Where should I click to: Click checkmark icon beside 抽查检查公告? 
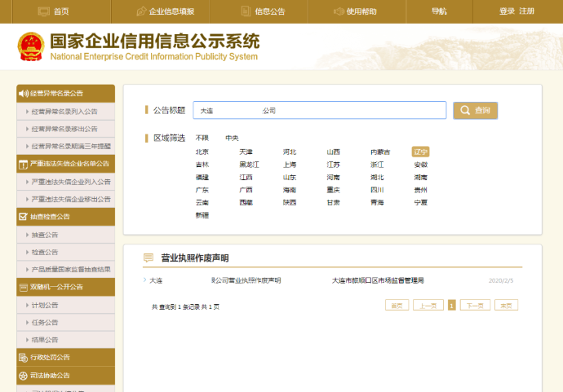tap(23, 217)
